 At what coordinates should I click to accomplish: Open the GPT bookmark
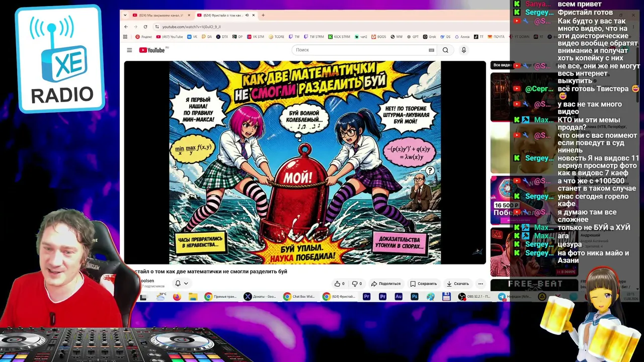[x=413, y=37]
